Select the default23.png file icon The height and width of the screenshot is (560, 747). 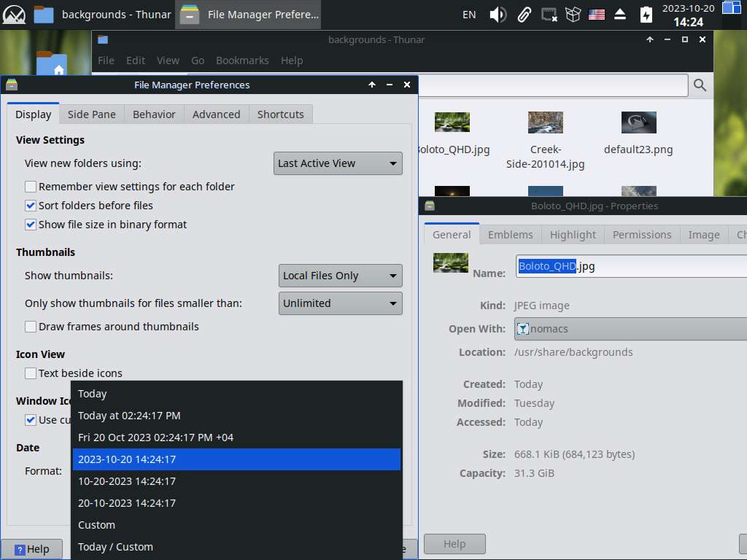[638, 122]
